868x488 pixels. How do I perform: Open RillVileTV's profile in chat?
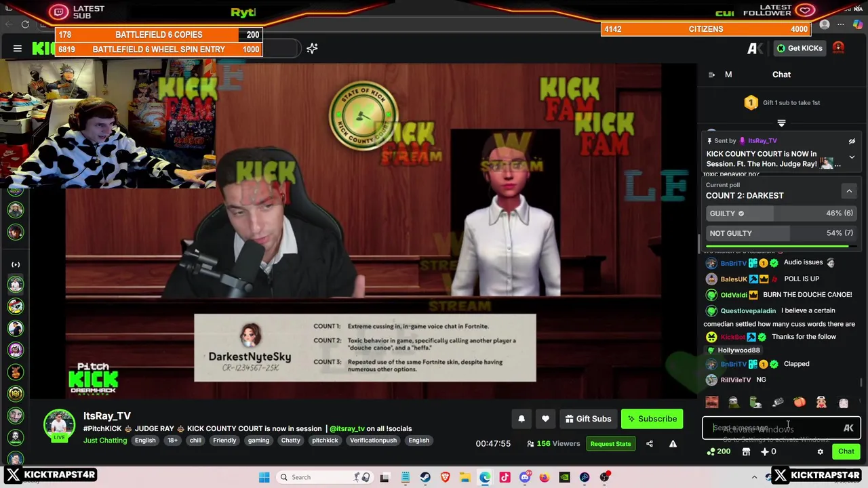pos(735,380)
